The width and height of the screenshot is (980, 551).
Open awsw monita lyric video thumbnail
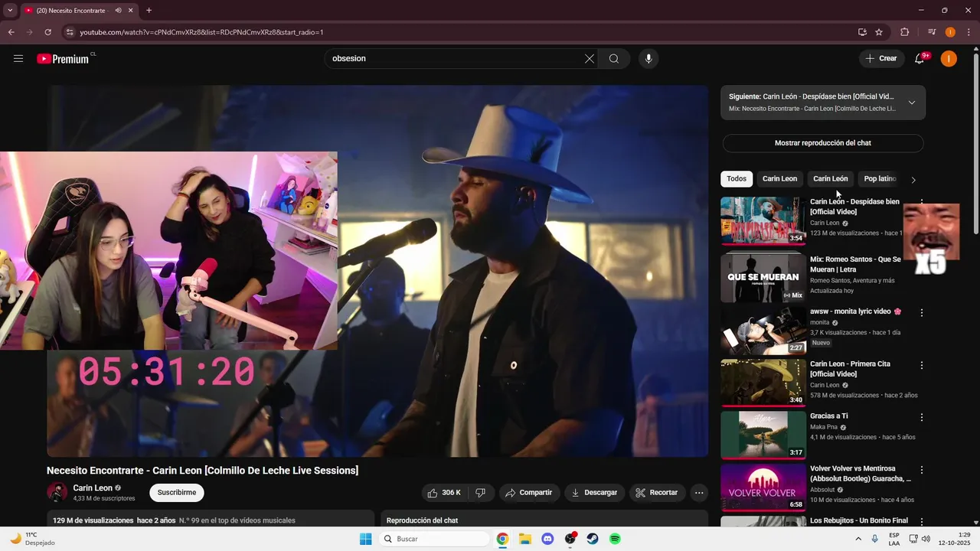[763, 331]
